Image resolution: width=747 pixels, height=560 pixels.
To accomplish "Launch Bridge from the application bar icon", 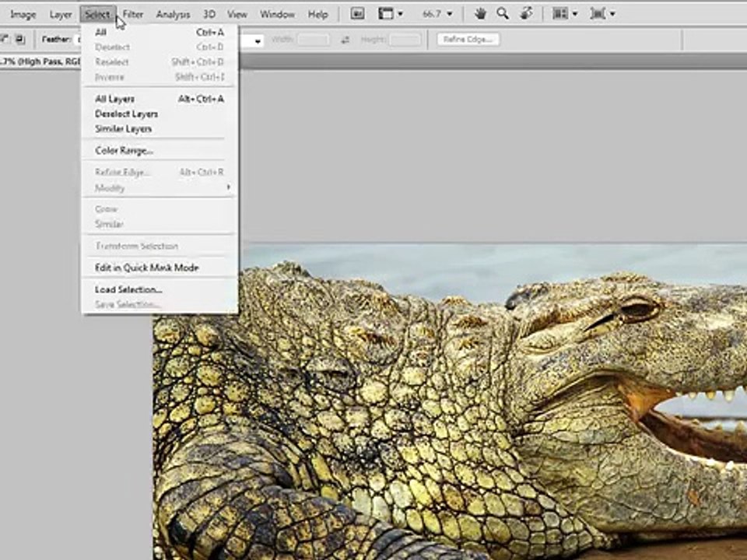I will click(x=357, y=14).
